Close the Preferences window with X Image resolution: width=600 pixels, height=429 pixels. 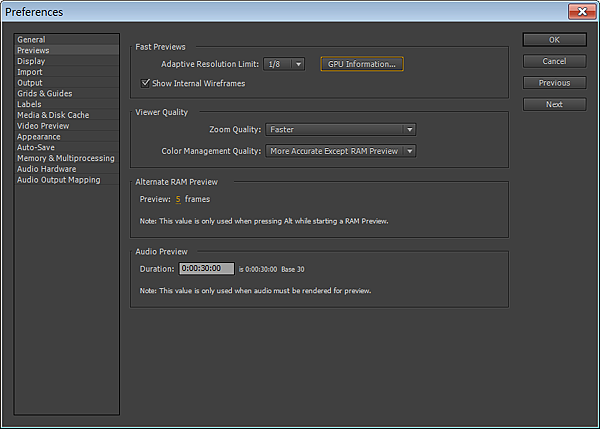tap(582, 11)
